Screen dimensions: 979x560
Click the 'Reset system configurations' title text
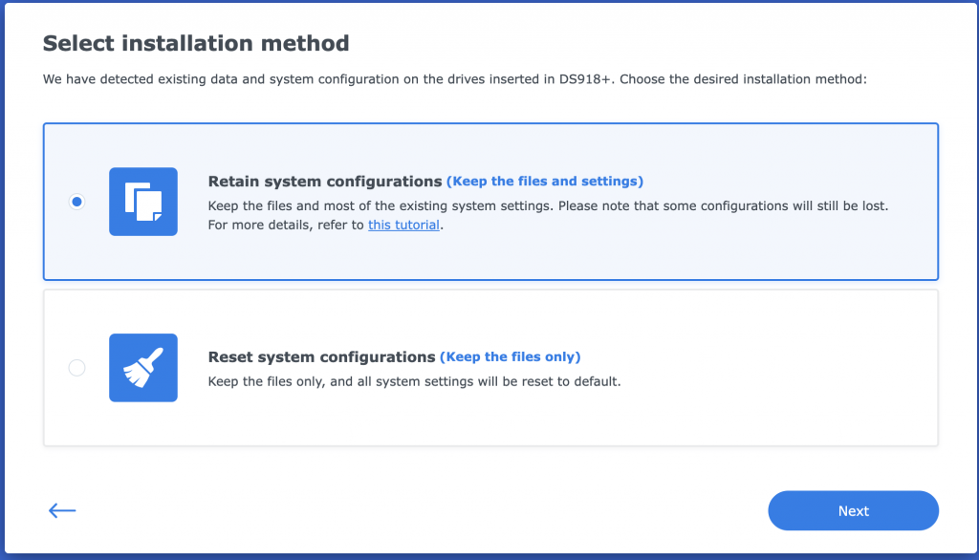321,357
